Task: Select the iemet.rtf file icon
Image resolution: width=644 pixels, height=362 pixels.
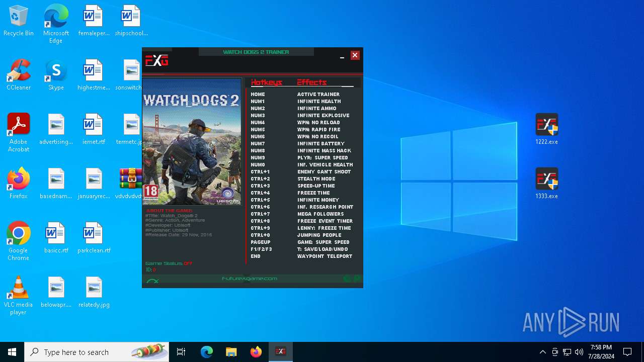Action: [x=94, y=130]
